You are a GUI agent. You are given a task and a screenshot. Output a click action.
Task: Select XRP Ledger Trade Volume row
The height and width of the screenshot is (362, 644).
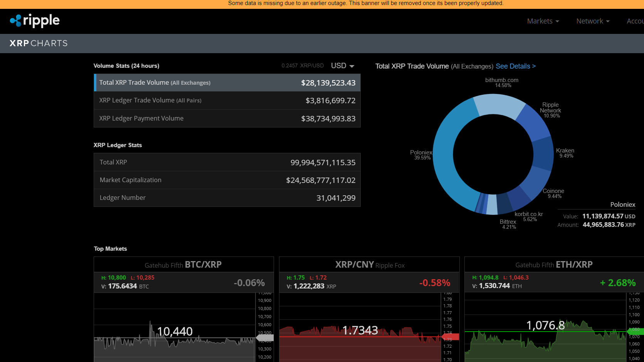point(227,101)
